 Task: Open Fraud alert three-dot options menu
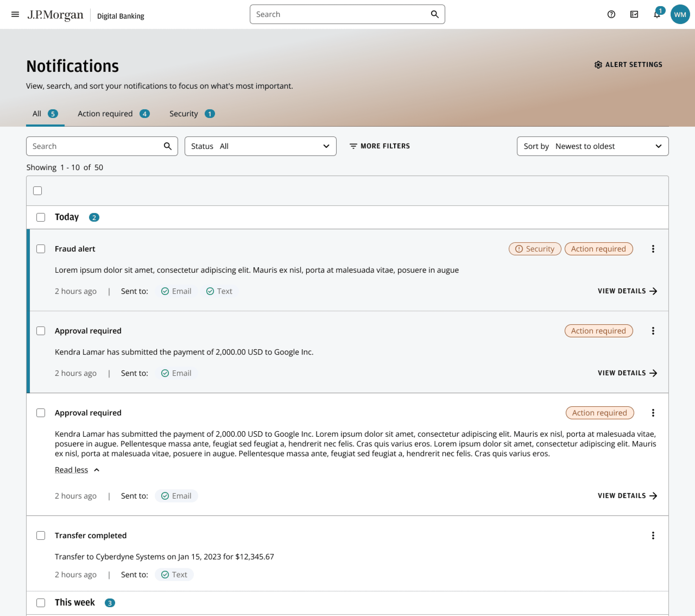(x=653, y=249)
